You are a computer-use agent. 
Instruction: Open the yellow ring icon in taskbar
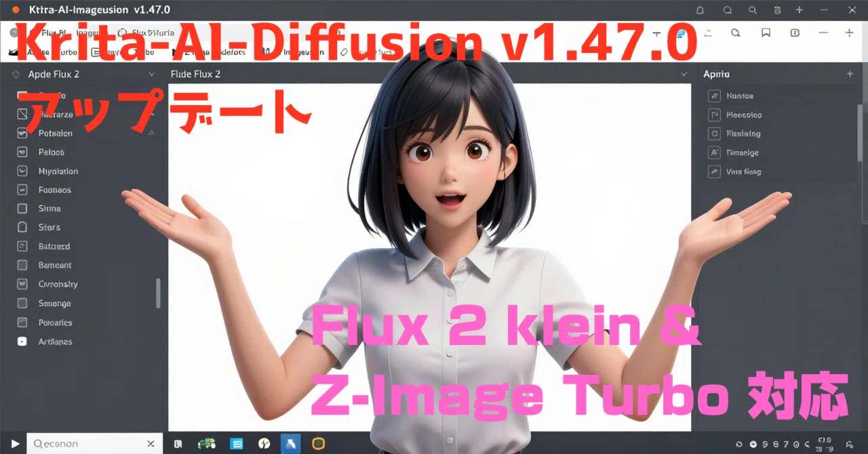click(x=318, y=444)
